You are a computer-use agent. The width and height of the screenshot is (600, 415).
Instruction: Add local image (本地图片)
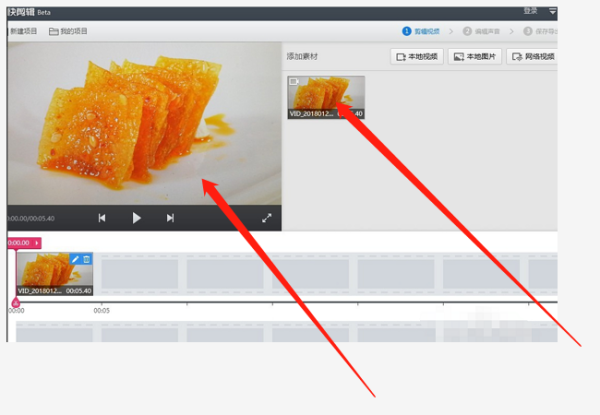pos(474,57)
